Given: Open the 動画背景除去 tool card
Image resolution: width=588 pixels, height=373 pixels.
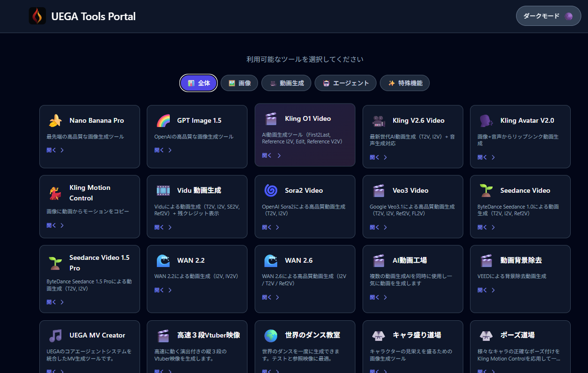Looking at the screenshot, I should (520, 278).
